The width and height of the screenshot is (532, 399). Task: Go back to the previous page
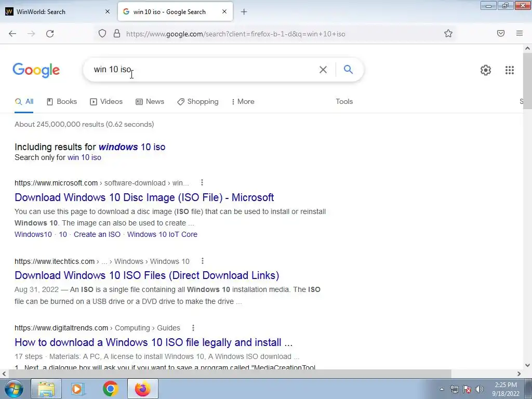[x=12, y=34]
